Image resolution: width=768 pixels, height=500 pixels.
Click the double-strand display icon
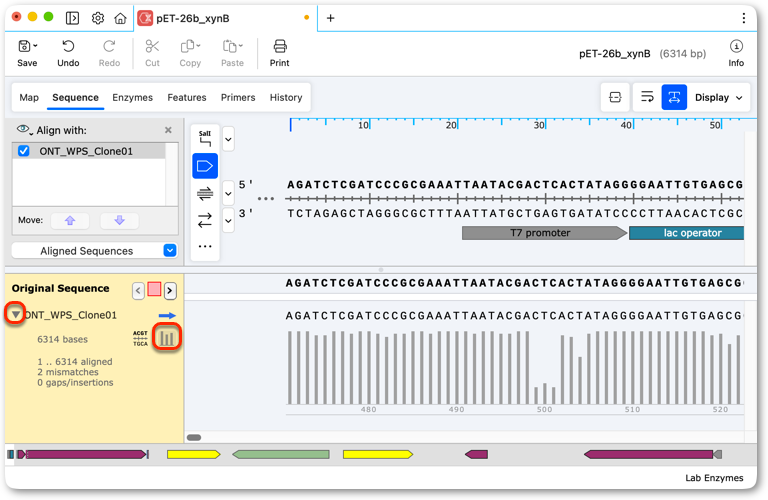click(x=205, y=194)
